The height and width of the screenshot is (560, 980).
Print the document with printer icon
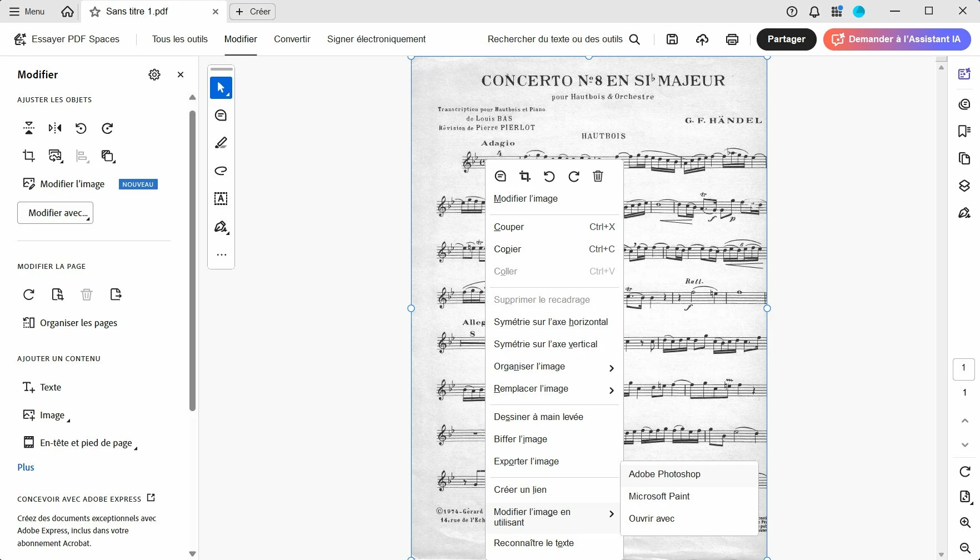pos(732,39)
